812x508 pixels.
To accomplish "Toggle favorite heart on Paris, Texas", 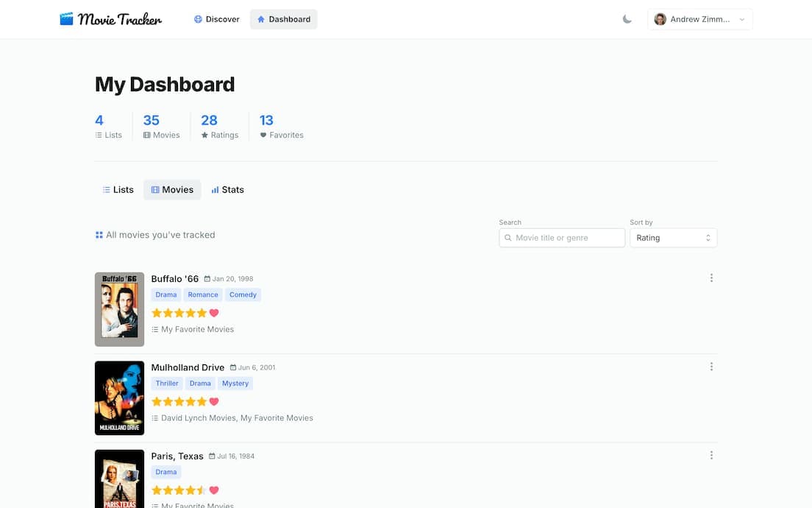I will [x=214, y=490].
